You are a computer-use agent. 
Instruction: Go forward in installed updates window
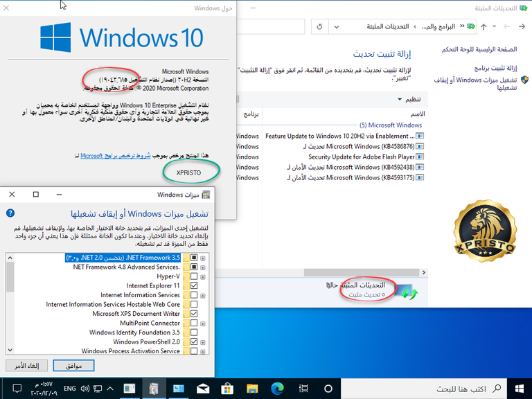pos(506,26)
